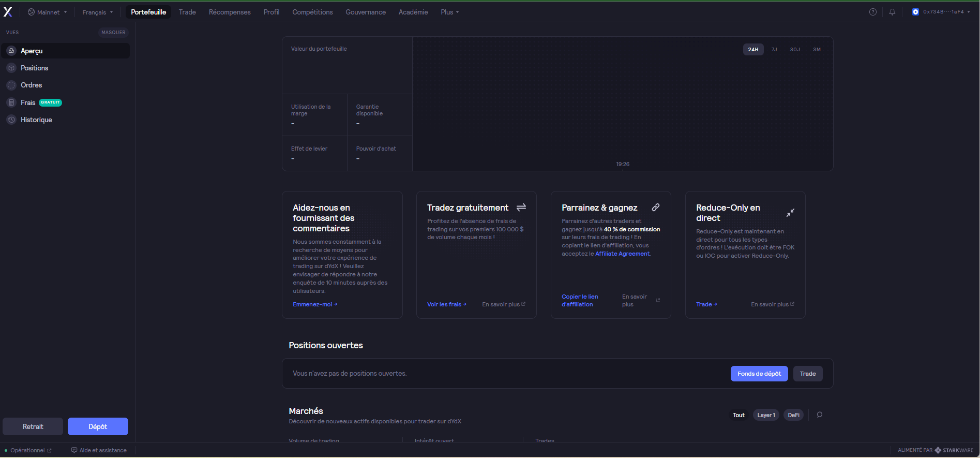This screenshot has height=458, width=980.
Task: Click the Frais sidebar icon
Action: (x=11, y=102)
